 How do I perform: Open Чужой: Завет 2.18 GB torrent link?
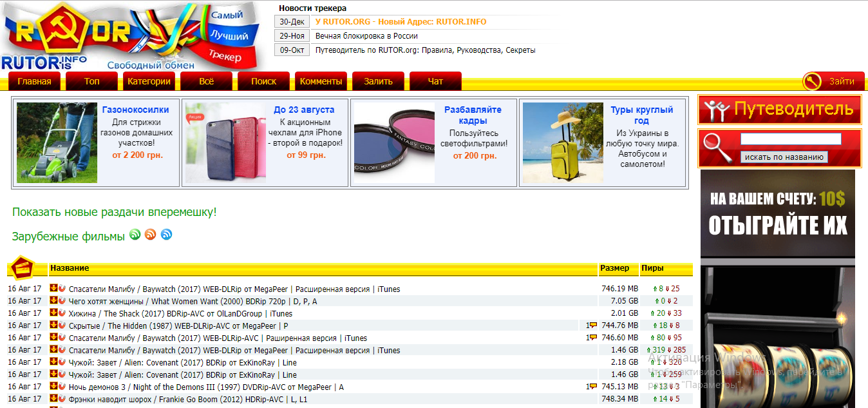click(x=182, y=362)
